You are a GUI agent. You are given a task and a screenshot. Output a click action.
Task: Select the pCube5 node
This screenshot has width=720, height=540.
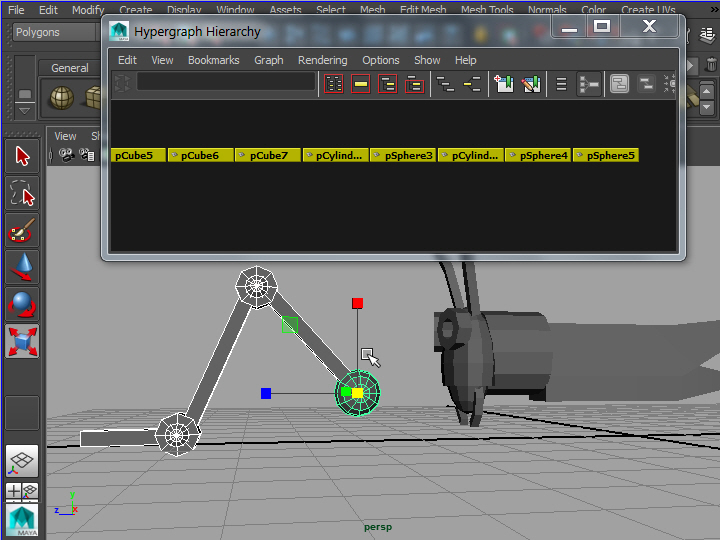[x=138, y=155]
